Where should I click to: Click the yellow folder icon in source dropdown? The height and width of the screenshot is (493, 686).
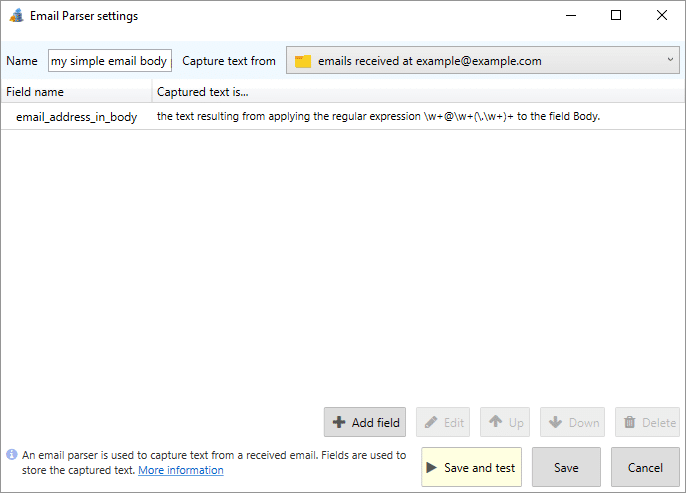303,61
